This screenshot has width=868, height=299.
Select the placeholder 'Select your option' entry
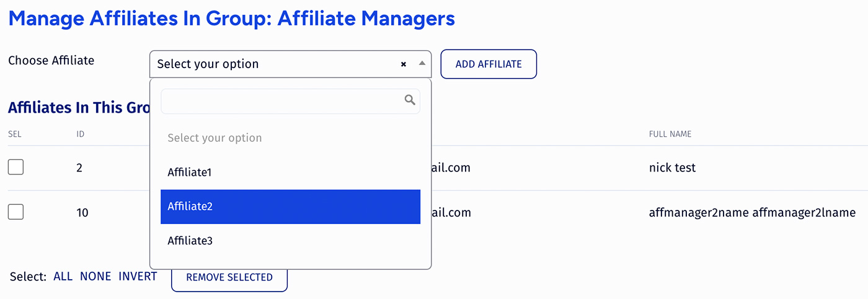[290, 138]
